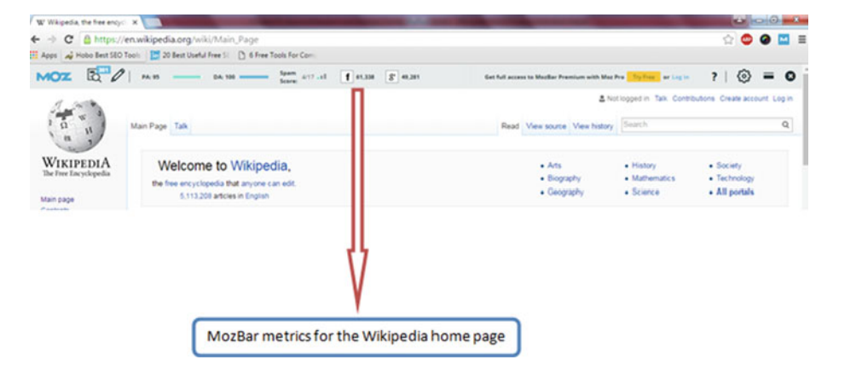The image size is (868, 377).
Task: Click the Facebook share count icon
Action: pyautogui.click(x=348, y=77)
